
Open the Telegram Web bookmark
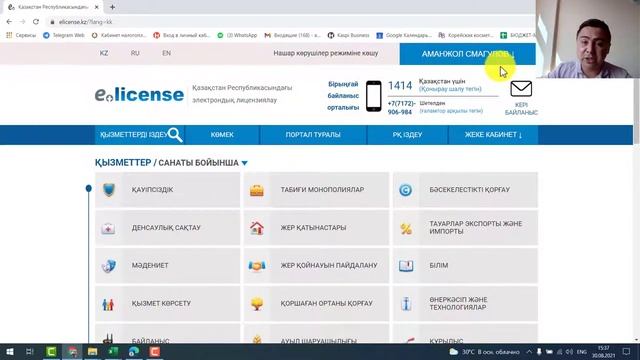[64, 36]
